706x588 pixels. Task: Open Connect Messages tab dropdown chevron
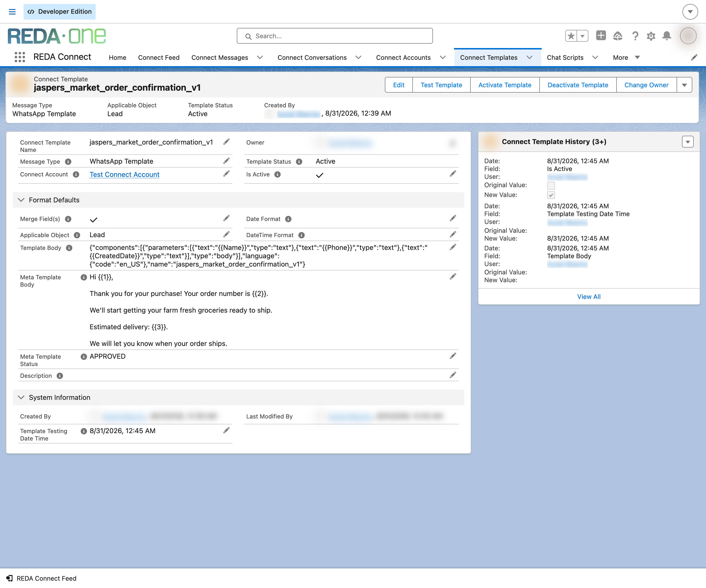260,58
